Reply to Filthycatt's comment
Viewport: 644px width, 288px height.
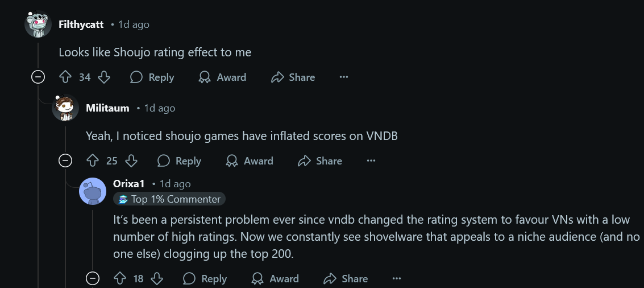[152, 77]
